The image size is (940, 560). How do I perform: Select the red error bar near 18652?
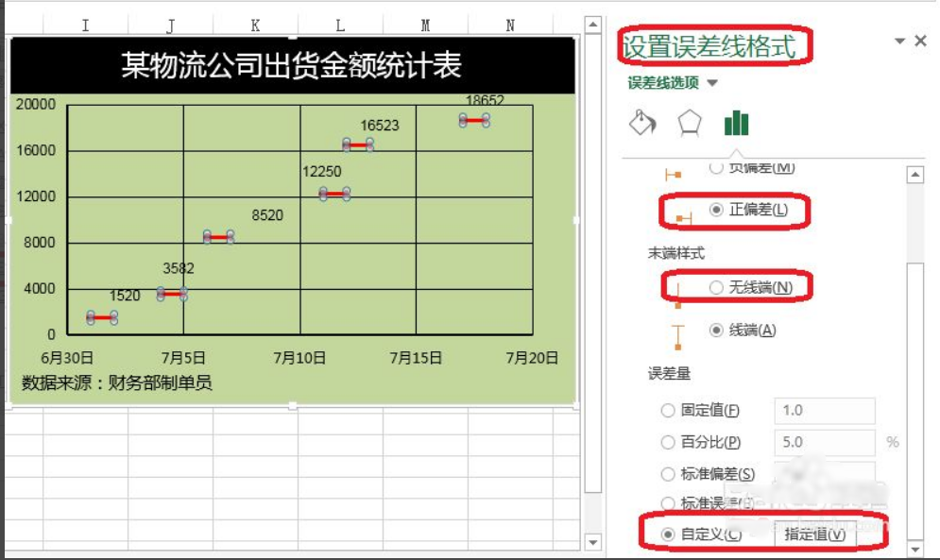474,121
